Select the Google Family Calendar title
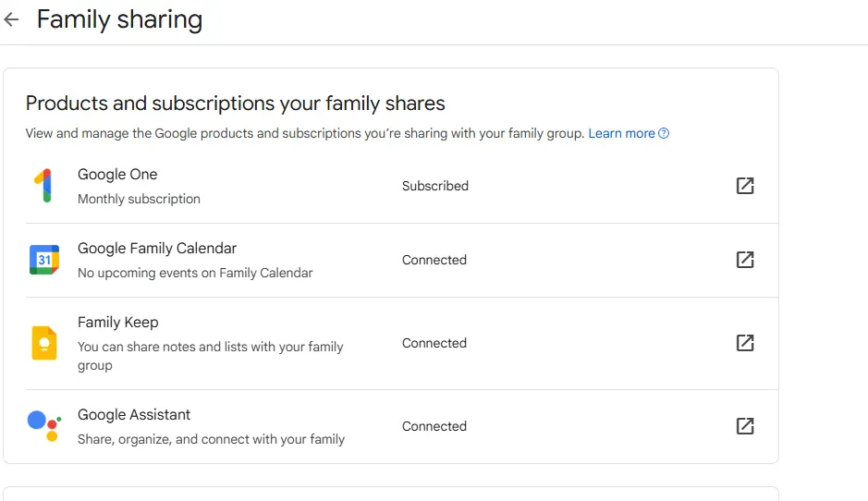This screenshot has width=868, height=501. coord(157,249)
